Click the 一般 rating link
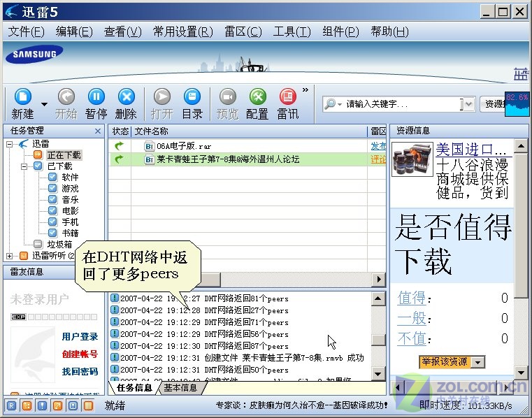Viewport: 532px width, 418px height. click(412, 318)
